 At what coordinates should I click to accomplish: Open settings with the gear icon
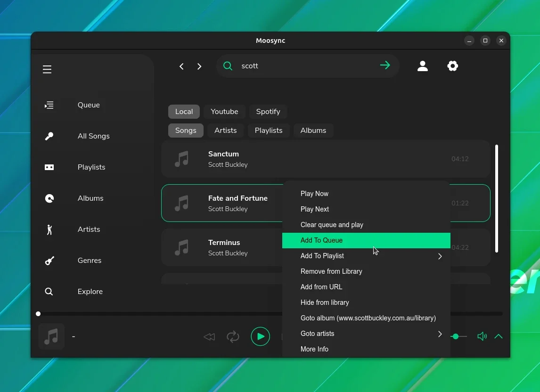(452, 66)
